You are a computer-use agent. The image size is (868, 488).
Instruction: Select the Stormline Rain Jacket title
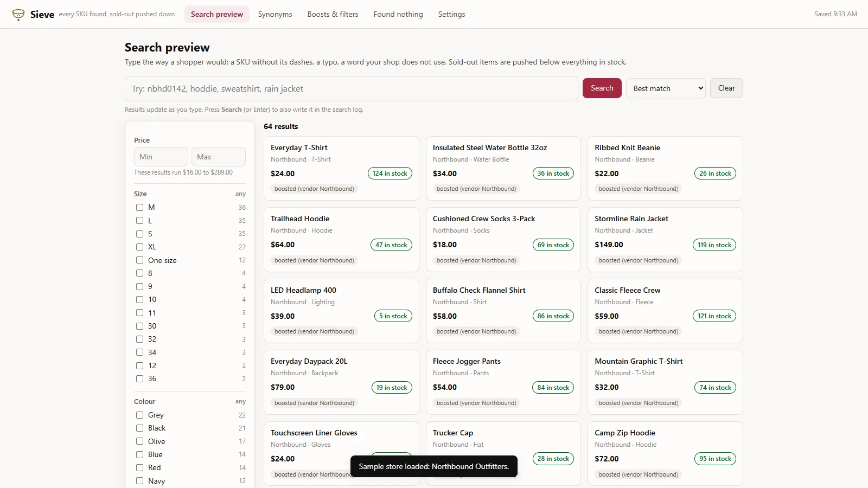pyautogui.click(x=631, y=219)
